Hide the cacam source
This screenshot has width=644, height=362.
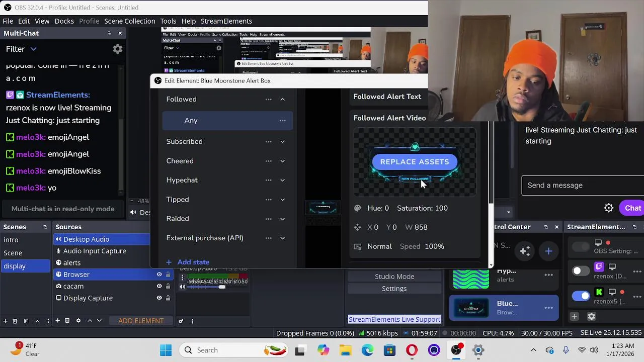tap(159, 286)
